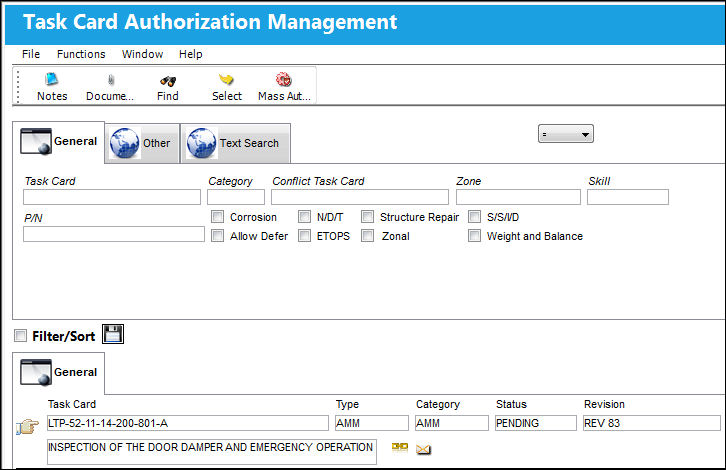Enable the Weight and Balance checkbox
Image resolution: width=726 pixels, height=470 pixels.
474,236
